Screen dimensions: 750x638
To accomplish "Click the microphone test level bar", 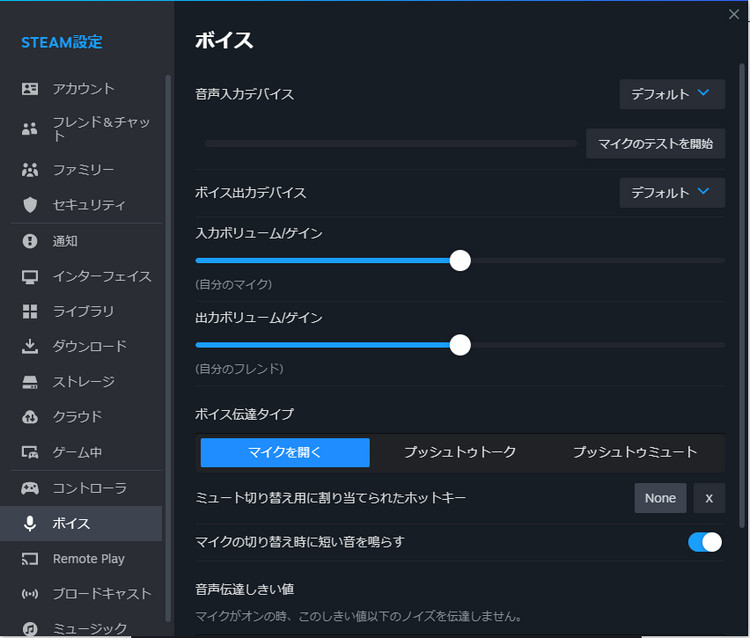I will click(x=390, y=143).
